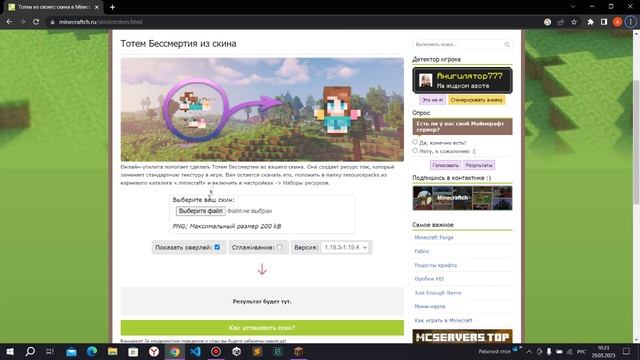The width and height of the screenshot is (640, 360).
Task: Launch Yandex Browser from taskbar
Action: (x=154, y=351)
